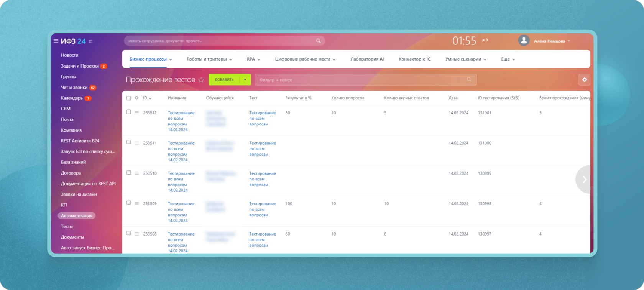
Task: Click the green Добавить button
Action: [224, 79]
